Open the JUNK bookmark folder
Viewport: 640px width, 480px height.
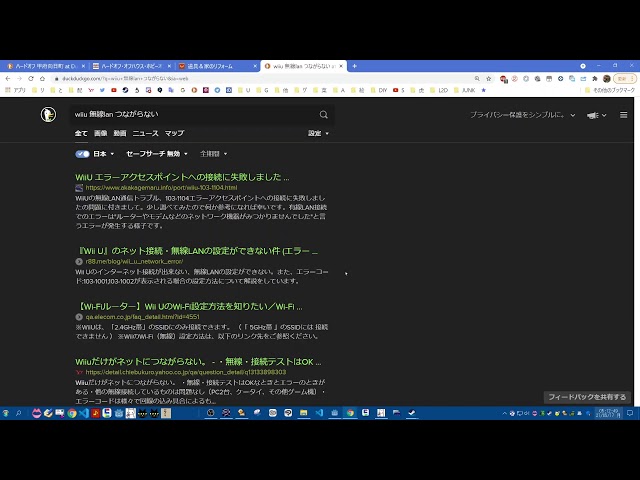464,90
